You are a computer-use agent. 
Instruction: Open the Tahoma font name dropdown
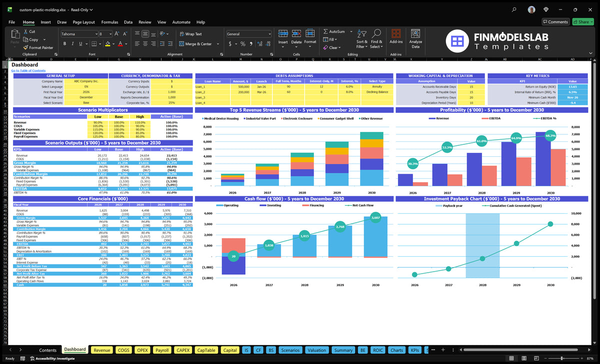coord(96,34)
